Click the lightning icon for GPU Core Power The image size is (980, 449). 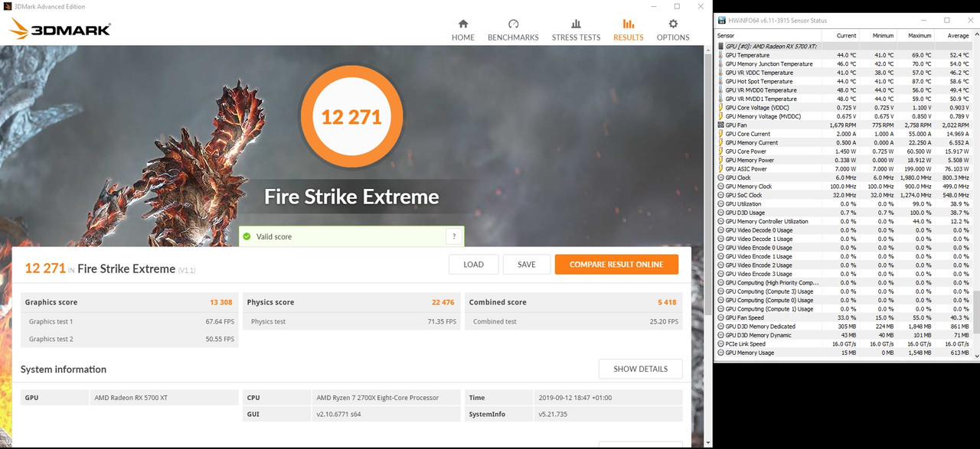tap(720, 151)
